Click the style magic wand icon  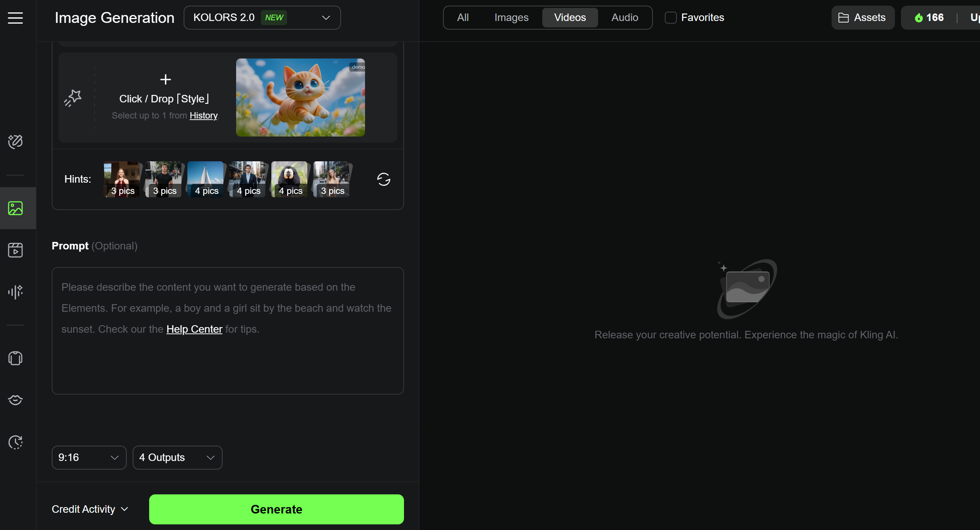73,98
